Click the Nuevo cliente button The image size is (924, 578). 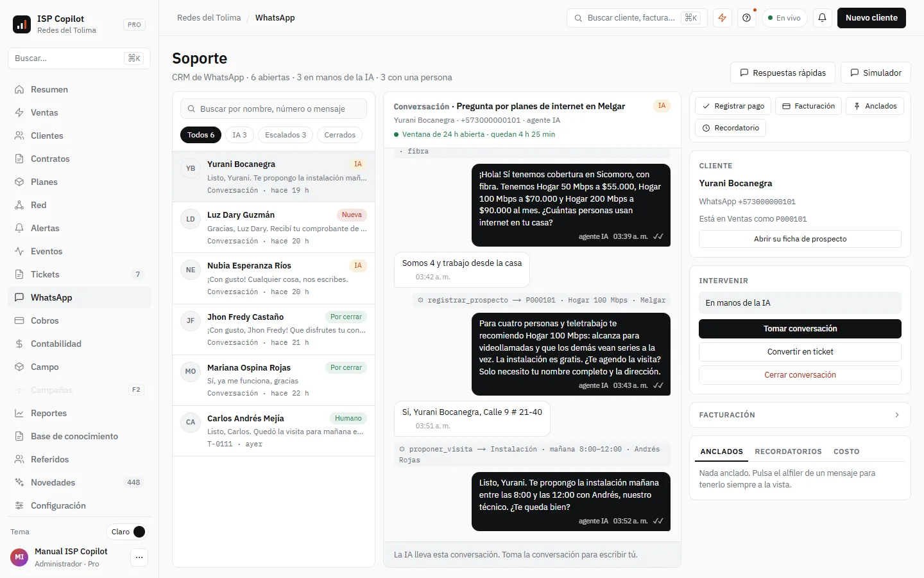(x=871, y=18)
